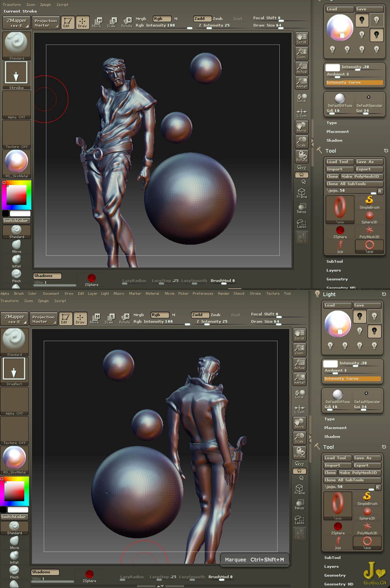390x588 pixels.
Task: Pick the PolyMesh3D tool in the lower Tool palette
Action: pos(367,528)
